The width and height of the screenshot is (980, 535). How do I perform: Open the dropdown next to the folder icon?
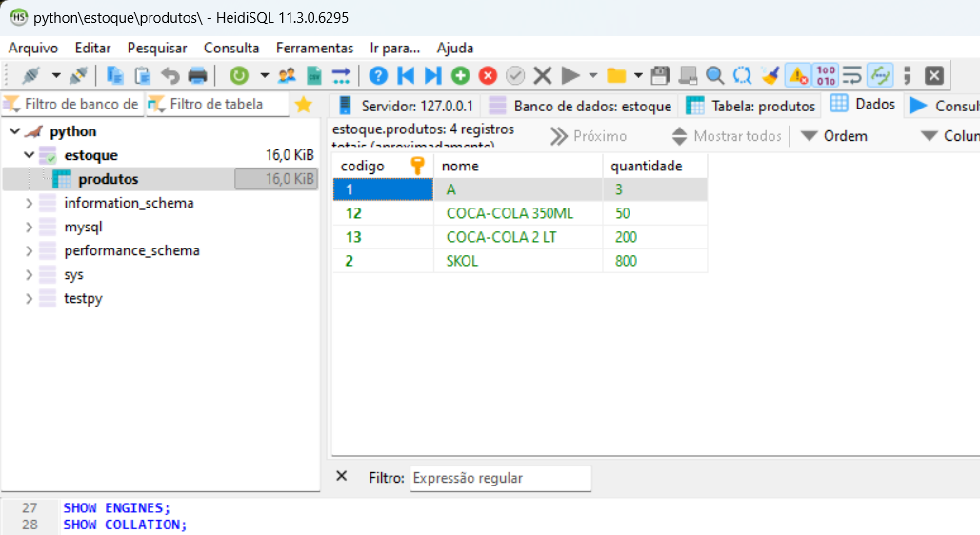click(x=638, y=75)
